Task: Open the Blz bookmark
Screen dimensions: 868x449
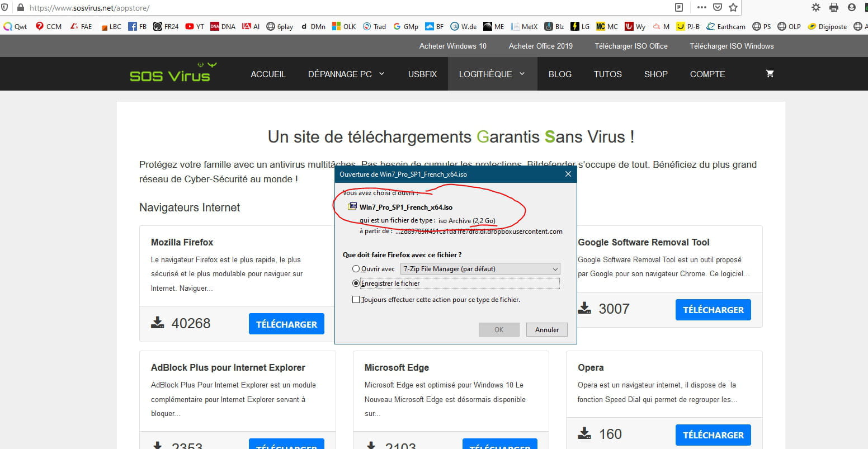Action: [x=554, y=26]
